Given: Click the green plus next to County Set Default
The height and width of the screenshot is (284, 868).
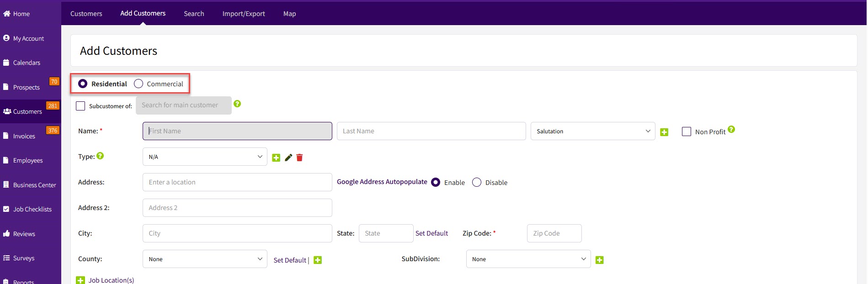Looking at the screenshot, I should point(318,260).
